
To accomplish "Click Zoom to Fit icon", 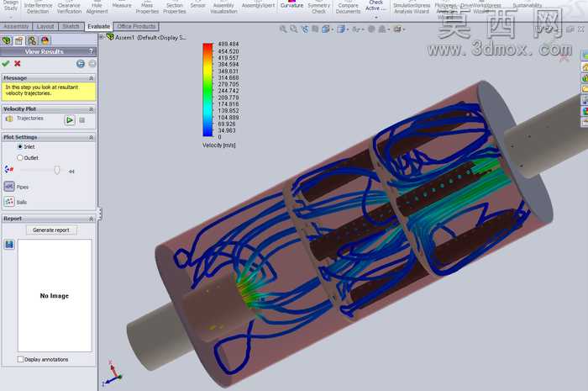I will point(283,29).
